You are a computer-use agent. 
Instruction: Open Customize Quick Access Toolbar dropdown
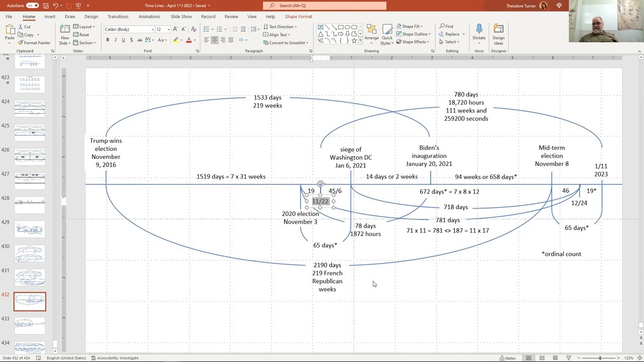click(88, 6)
